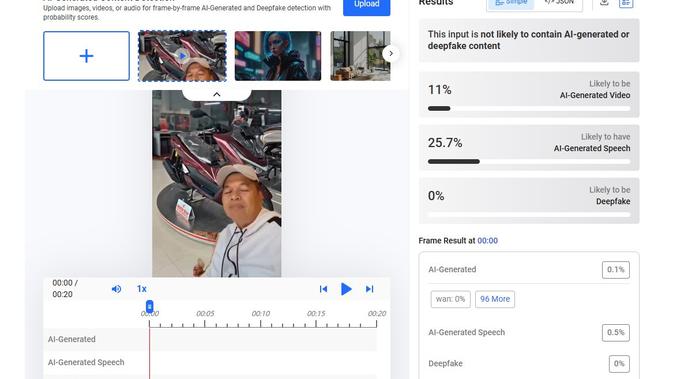The height and width of the screenshot is (379, 673).
Task: Click the AI-Generated timeline row label
Action: (x=72, y=339)
